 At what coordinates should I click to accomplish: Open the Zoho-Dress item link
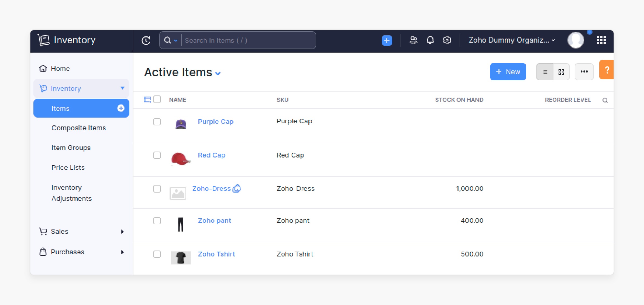(212, 189)
